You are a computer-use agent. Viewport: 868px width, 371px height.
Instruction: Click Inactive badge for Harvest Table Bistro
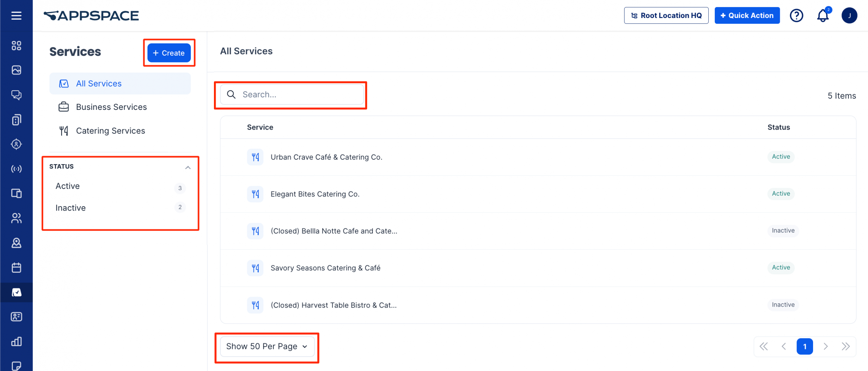(x=783, y=305)
